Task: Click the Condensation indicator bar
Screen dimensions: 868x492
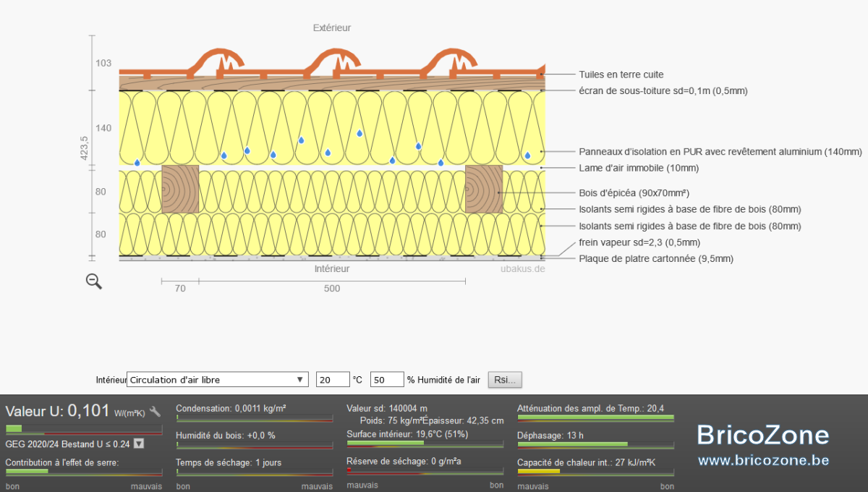Action: pos(255,418)
